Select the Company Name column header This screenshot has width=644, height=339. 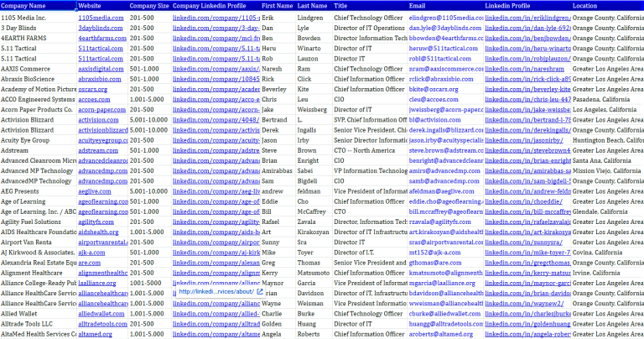(39, 6)
